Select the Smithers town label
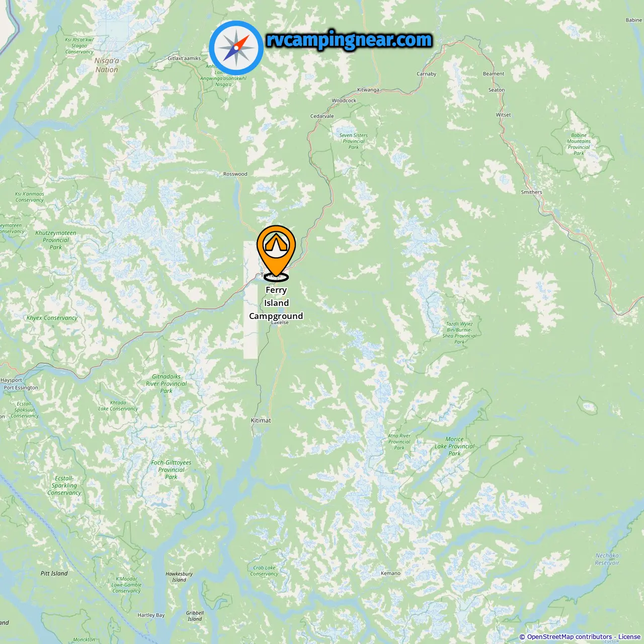644x644 pixels. point(532,192)
